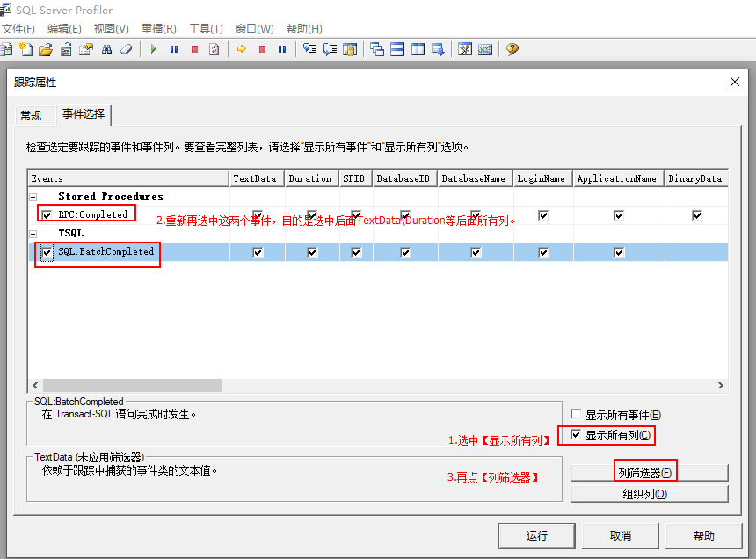756x559 pixels.
Task: Switch to the 常规 tab
Action: 31,116
